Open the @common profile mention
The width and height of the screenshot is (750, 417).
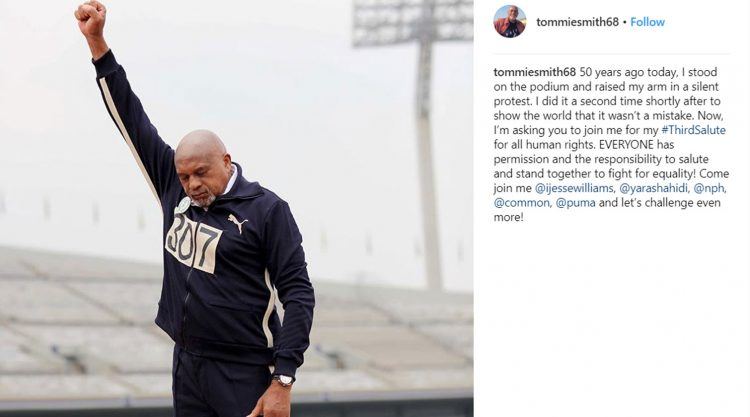pyautogui.click(x=522, y=203)
